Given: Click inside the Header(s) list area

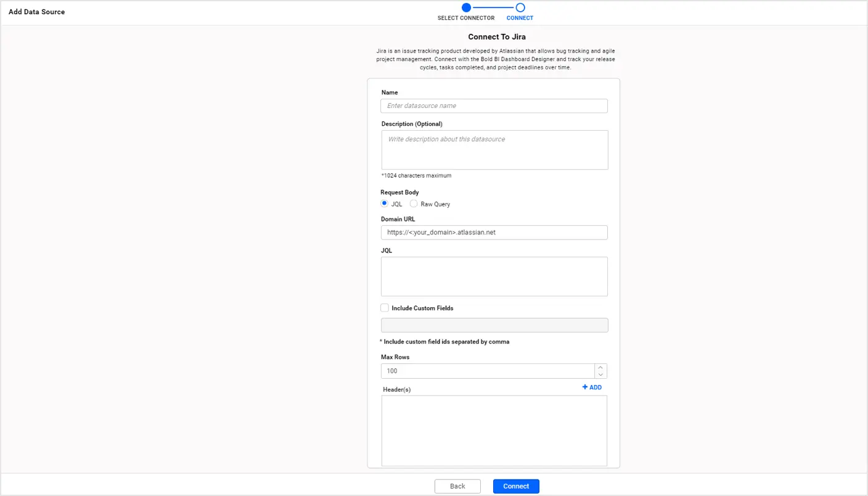Looking at the screenshot, I should [494, 431].
